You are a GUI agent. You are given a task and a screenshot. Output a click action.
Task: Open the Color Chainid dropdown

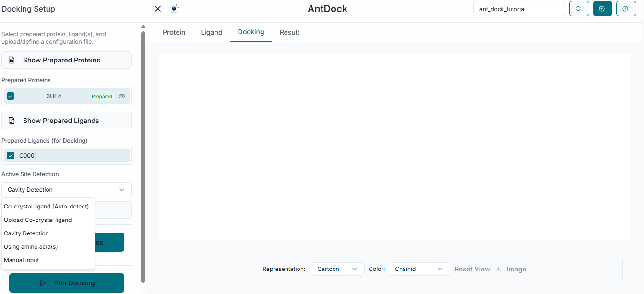pyautogui.click(x=419, y=269)
